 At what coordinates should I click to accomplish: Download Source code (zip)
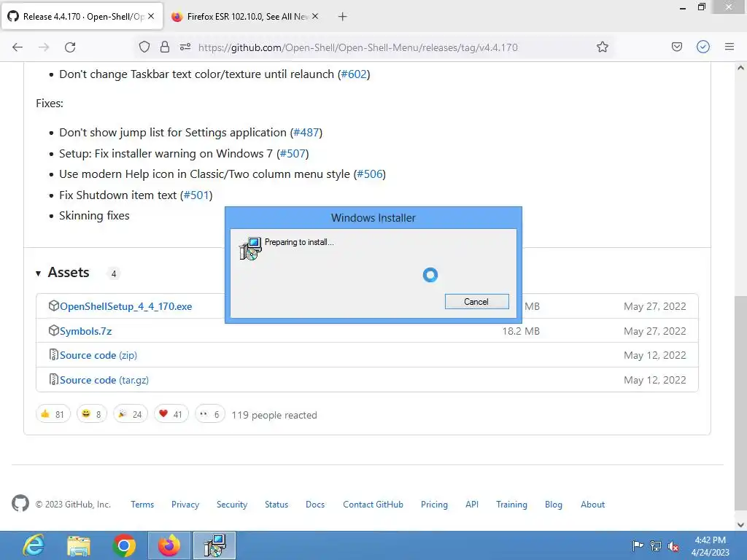98,356
